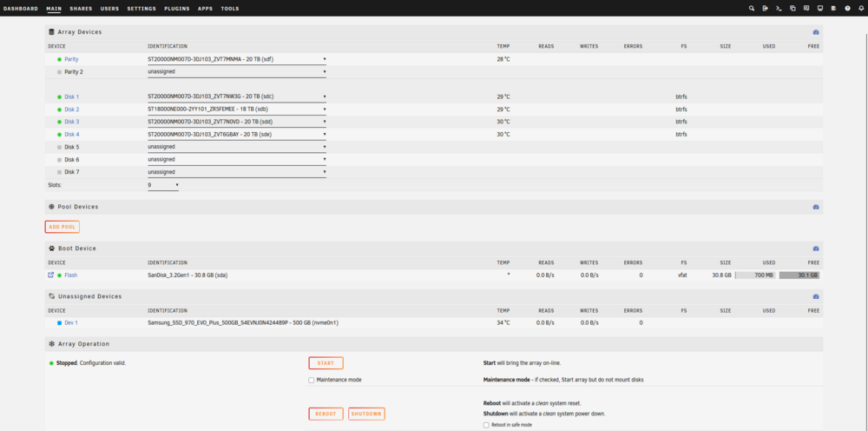This screenshot has width=868, height=431.
Task: Click the gauge icon in Array Devices header
Action: (815, 32)
